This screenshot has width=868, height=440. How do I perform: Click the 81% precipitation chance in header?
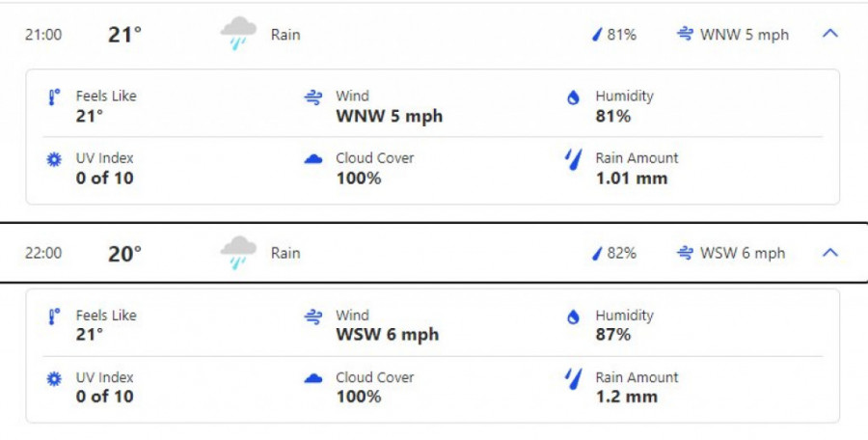point(621,35)
